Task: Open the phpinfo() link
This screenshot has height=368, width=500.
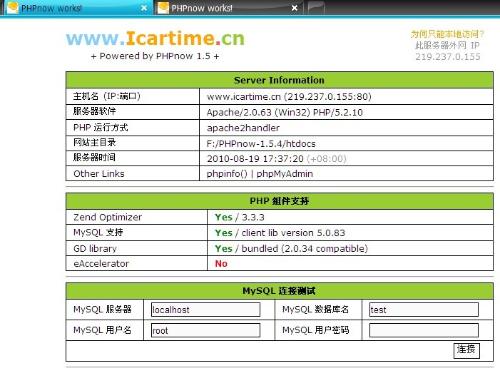Action: 227,174
